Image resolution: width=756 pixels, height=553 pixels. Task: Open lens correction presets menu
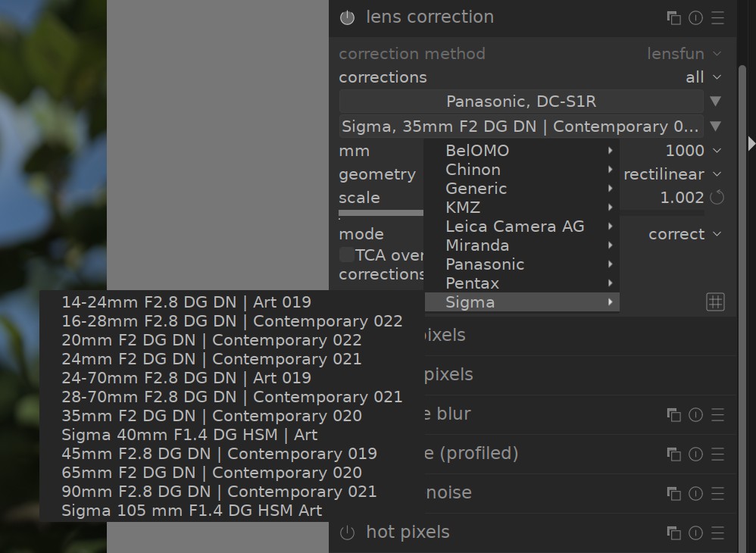(x=717, y=17)
